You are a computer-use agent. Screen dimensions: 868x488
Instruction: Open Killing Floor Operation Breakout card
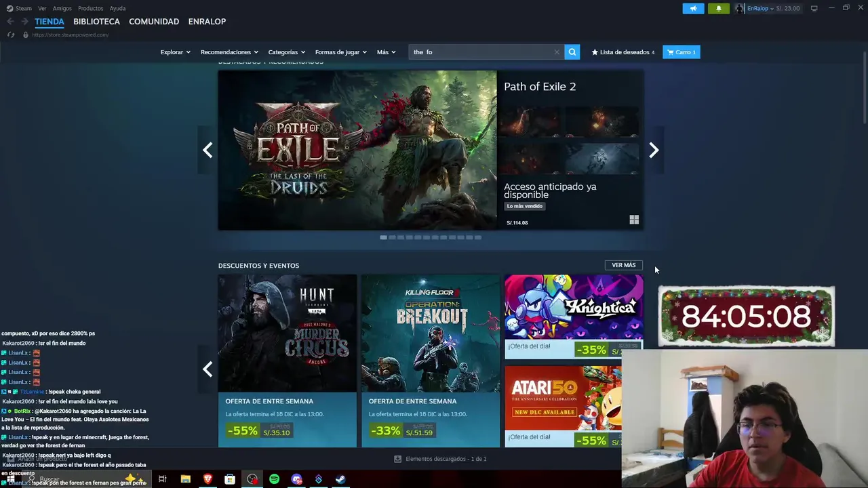coord(431,361)
